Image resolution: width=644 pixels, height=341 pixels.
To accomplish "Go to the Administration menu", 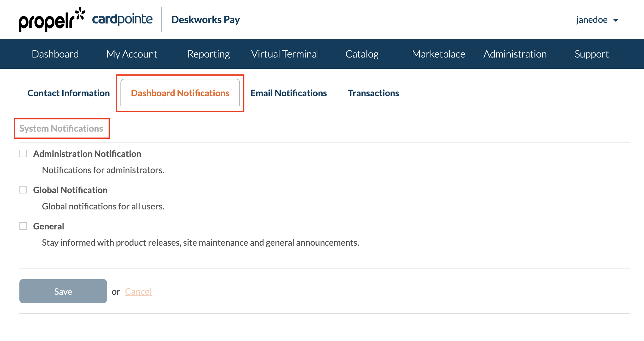I will click(515, 54).
